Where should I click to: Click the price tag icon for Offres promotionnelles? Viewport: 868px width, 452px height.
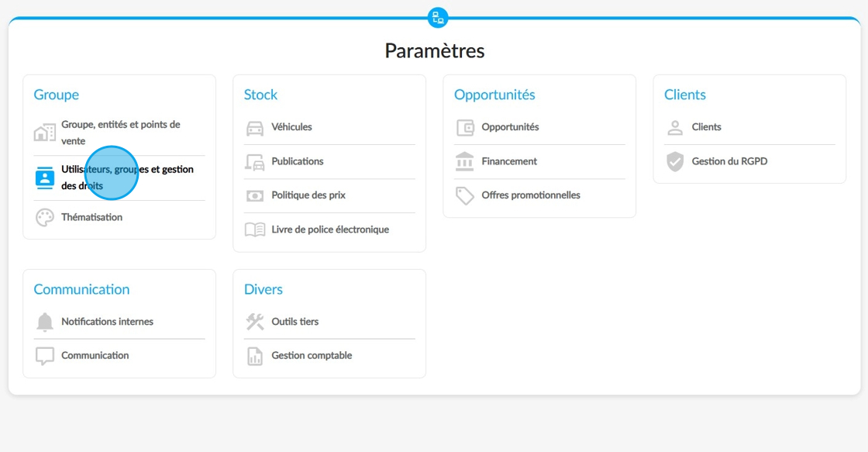(x=464, y=195)
